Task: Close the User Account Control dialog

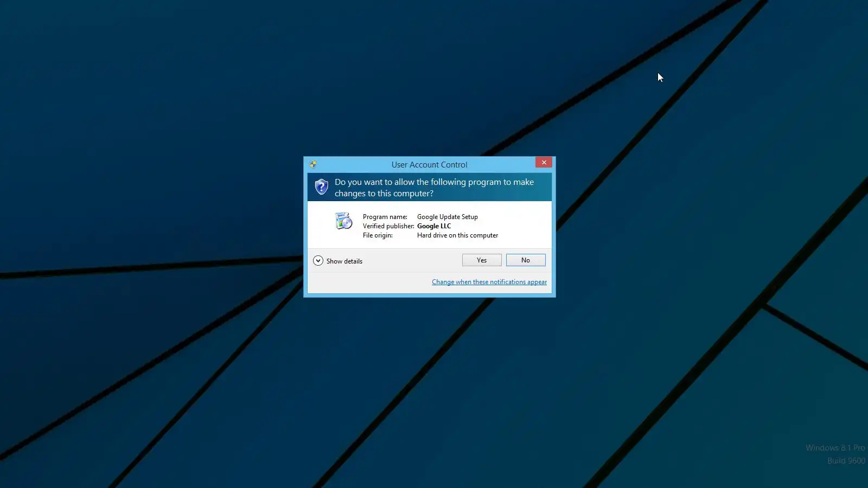Action: click(544, 162)
